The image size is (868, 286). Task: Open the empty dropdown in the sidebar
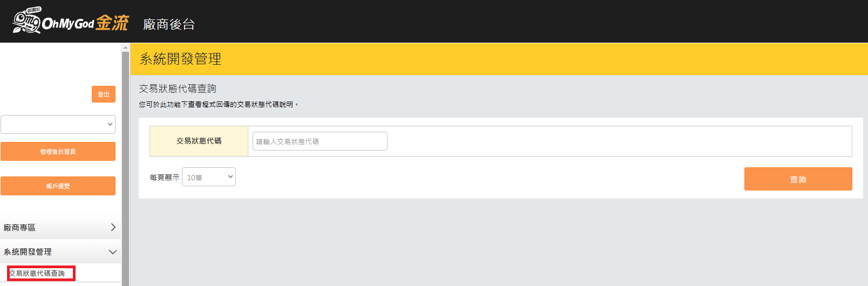point(58,124)
